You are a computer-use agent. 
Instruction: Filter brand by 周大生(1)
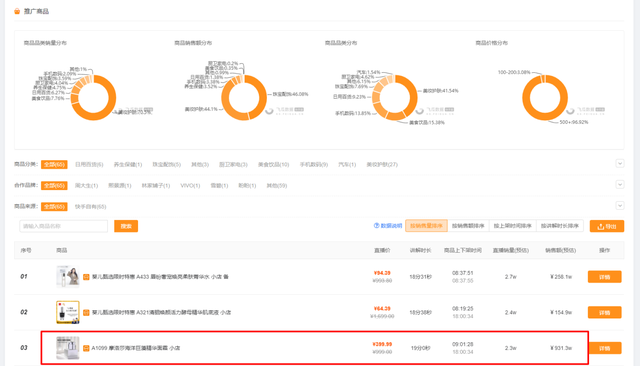click(x=87, y=186)
